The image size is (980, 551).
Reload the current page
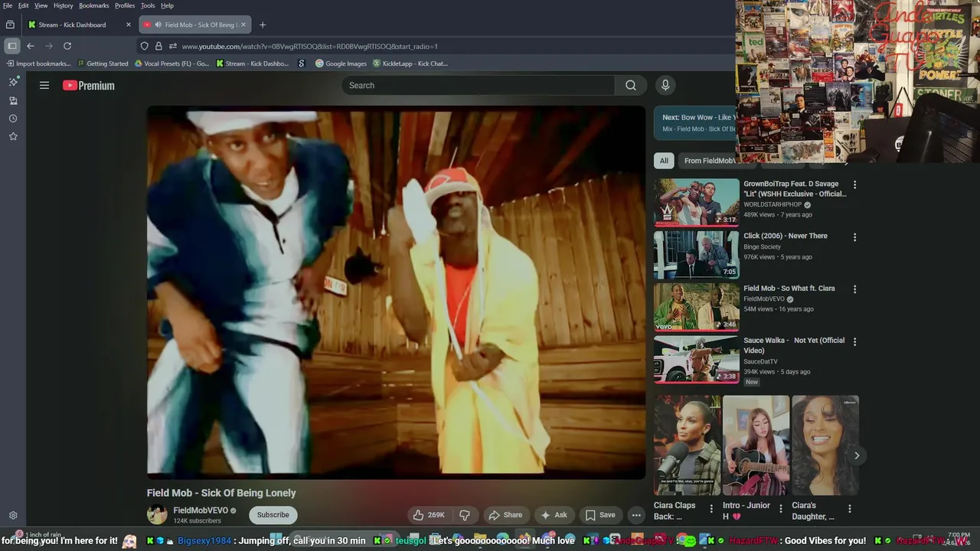click(x=67, y=46)
